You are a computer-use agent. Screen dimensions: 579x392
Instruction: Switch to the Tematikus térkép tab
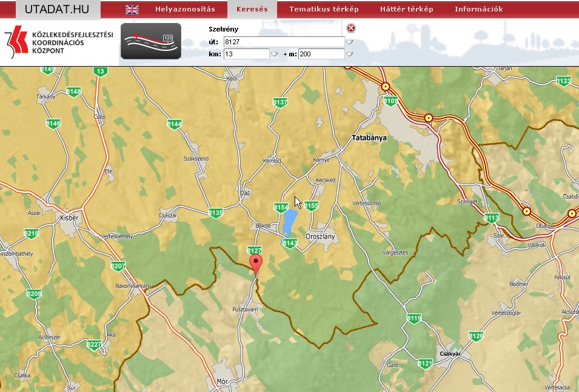click(324, 9)
